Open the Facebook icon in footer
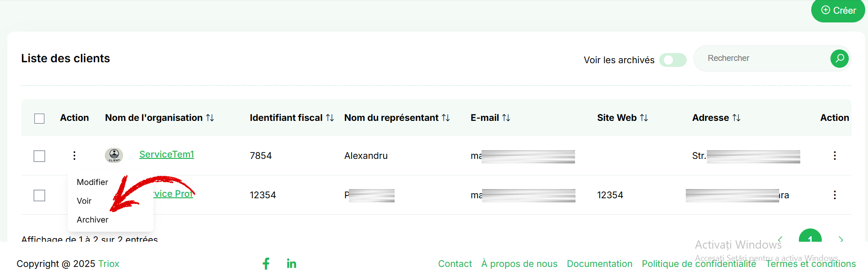This screenshot has width=868, height=277. tap(266, 263)
